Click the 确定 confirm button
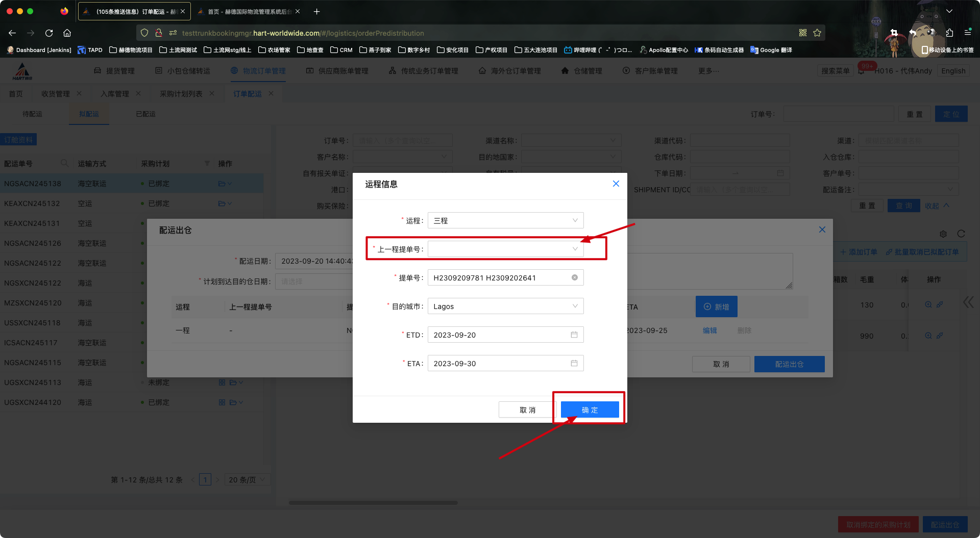 (589, 409)
